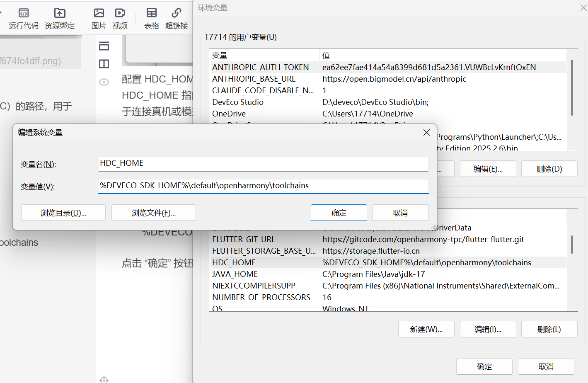Confirm the edit dialog with 确定
This screenshot has width=588, height=383.
coord(339,213)
